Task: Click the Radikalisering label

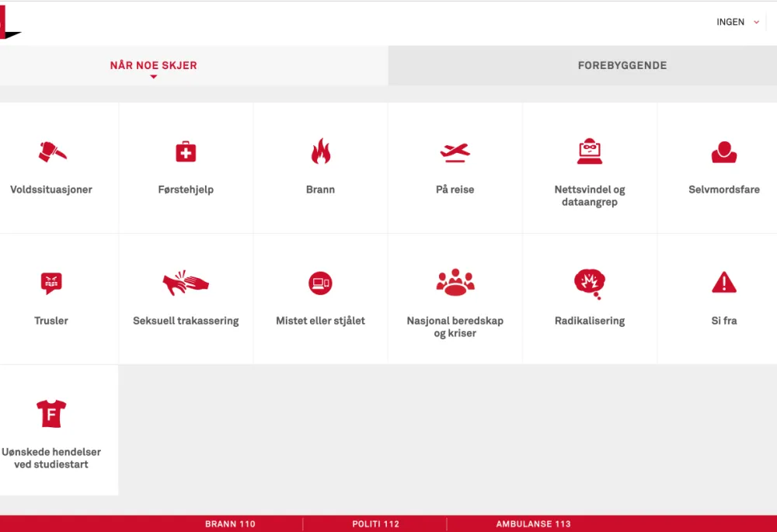Action: click(x=590, y=321)
